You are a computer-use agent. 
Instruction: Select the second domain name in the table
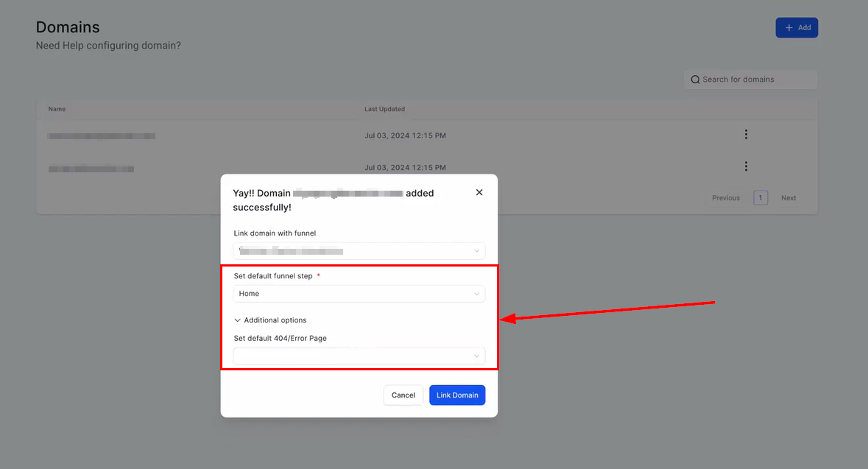tap(91, 169)
